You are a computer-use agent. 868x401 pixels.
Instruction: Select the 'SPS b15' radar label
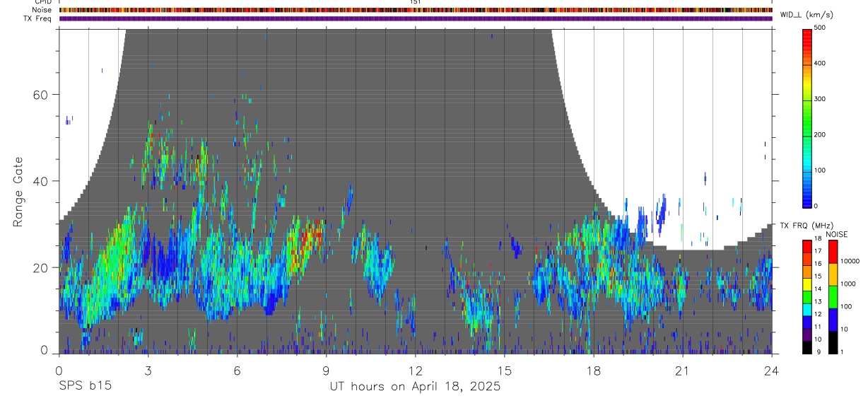85,387
